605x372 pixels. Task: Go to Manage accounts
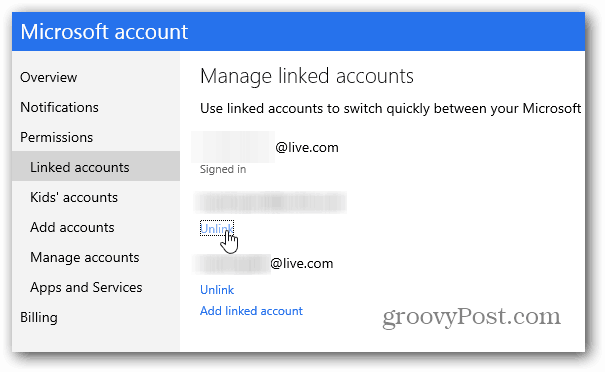point(85,257)
